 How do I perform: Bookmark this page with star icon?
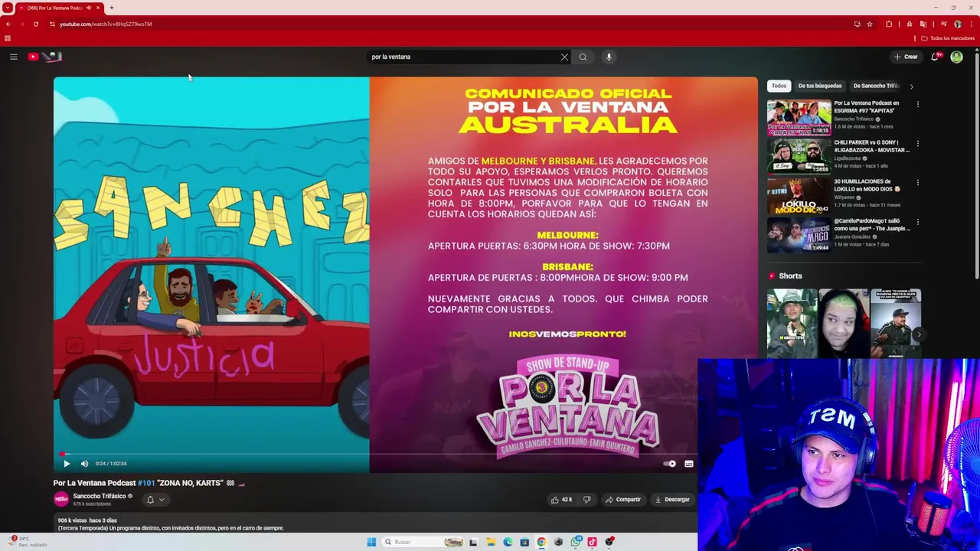[870, 24]
